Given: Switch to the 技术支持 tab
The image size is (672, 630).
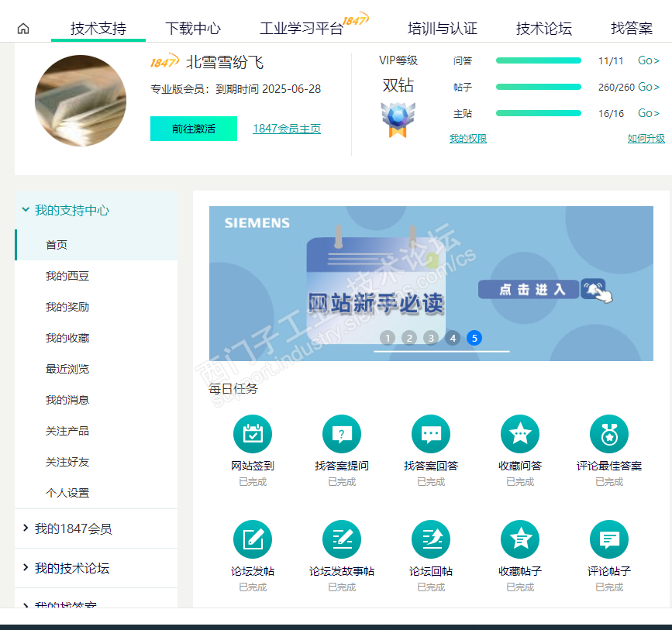Looking at the screenshot, I should coord(98,29).
